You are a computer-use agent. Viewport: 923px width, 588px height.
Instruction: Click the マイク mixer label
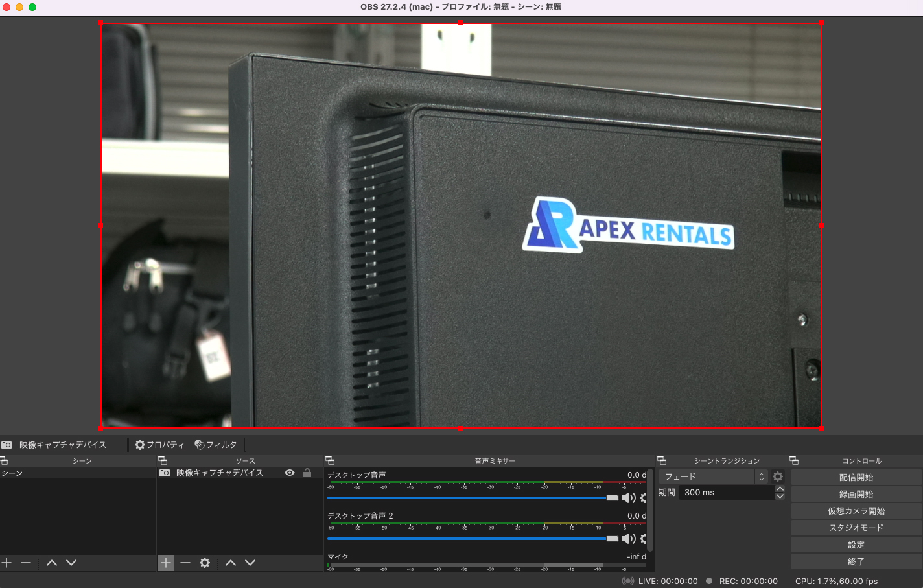(x=338, y=557)
